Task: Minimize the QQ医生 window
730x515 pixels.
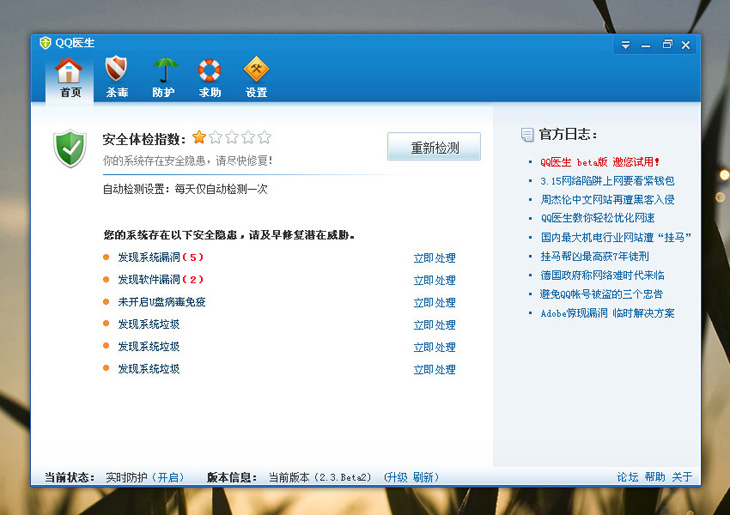Action: click(x=646, y=46)
